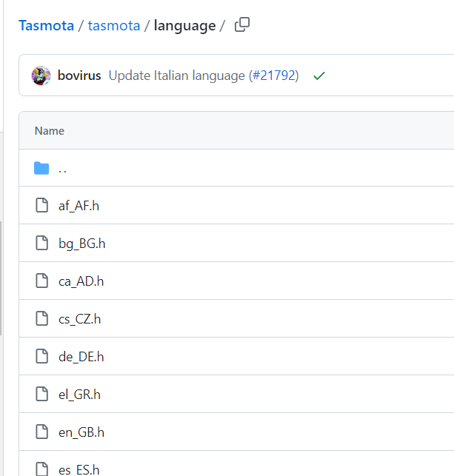Open file bg_BG.h
Screen dimensions: 454x476
(x=82, y=244)
